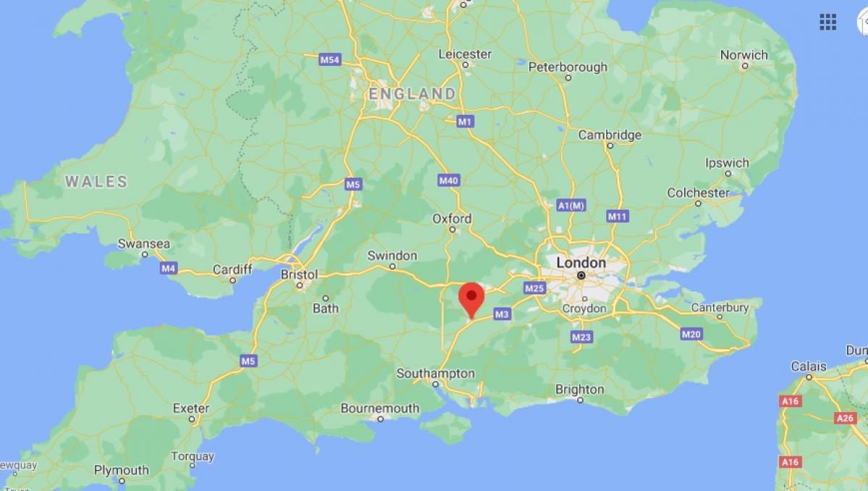Select the Southampton city label
This screenshot has height=491, width=868.
tap(435, 374)
